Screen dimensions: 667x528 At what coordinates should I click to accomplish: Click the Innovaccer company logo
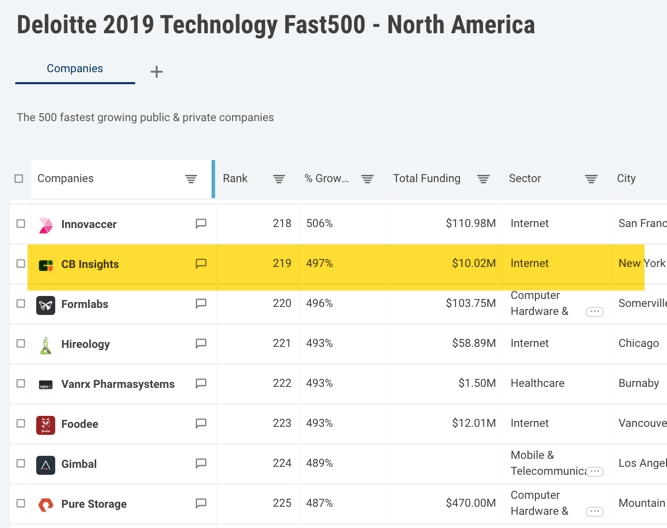(x=46, y=225)
